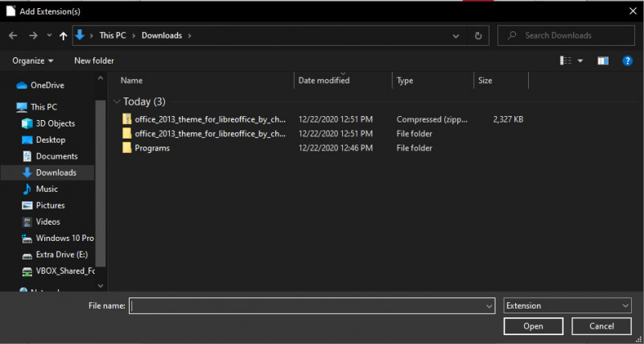Sort by the Date modified column

click(324, 81)
